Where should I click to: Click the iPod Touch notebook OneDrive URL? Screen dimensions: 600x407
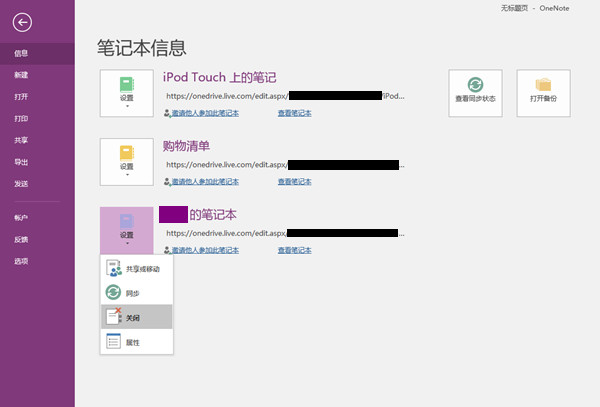285,96
